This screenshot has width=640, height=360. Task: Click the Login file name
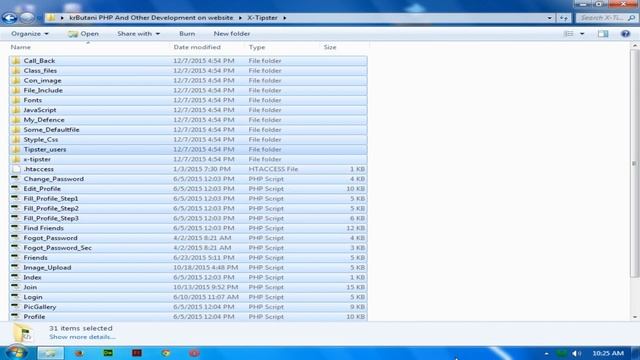click(33, 297)
